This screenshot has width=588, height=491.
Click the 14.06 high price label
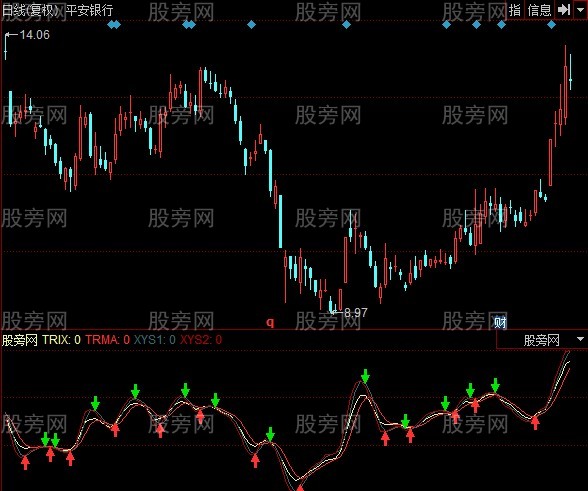tap(34, 35)
